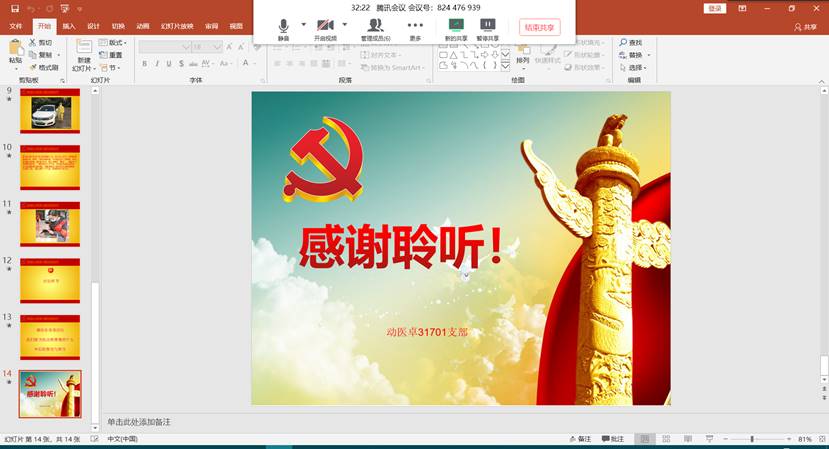Screen dimensions: 829x449
Task: Open the Insert ribbon tab
Action: coord(68,26)
